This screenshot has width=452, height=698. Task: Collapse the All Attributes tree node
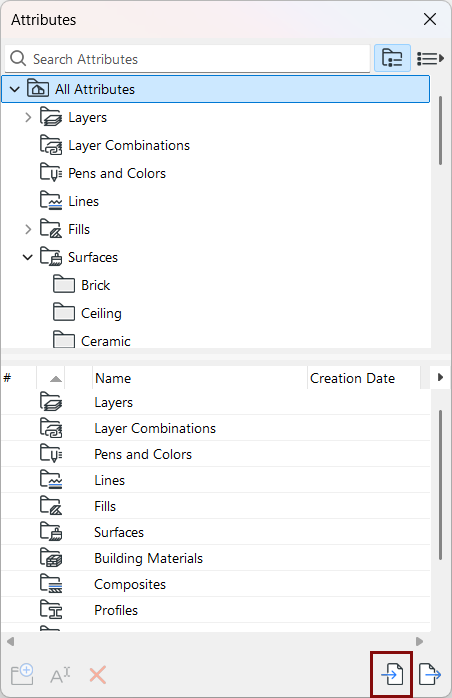(x=15, y=89)
